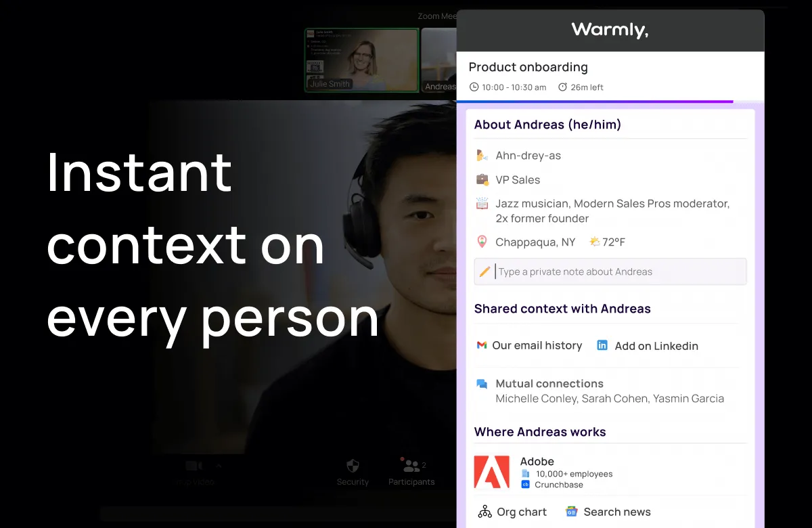Click in private note about Andreas field
Screen dimensions: 812x528
tap(610, 271)
